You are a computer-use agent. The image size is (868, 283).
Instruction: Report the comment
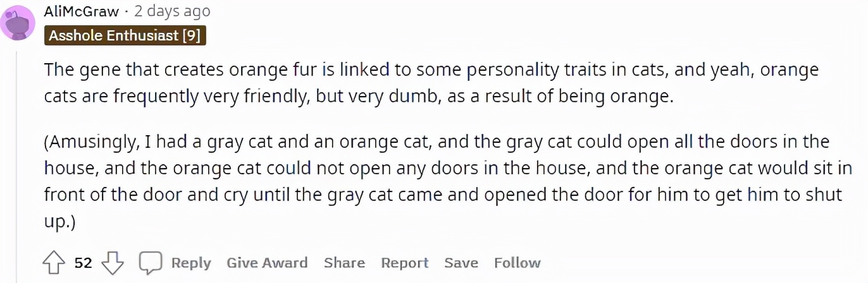404,263
